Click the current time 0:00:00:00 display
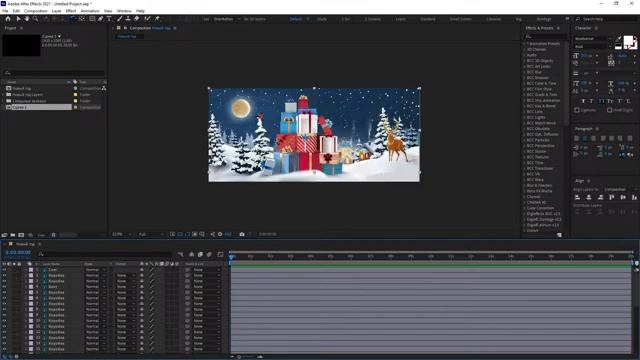The width and height of the screenshot is (640, 360). [x=18, y=253]
